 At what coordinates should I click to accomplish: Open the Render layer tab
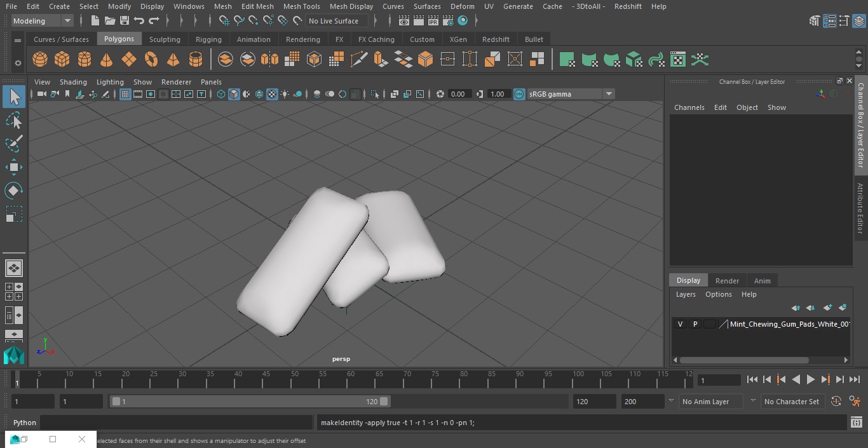tap(727, 281)
